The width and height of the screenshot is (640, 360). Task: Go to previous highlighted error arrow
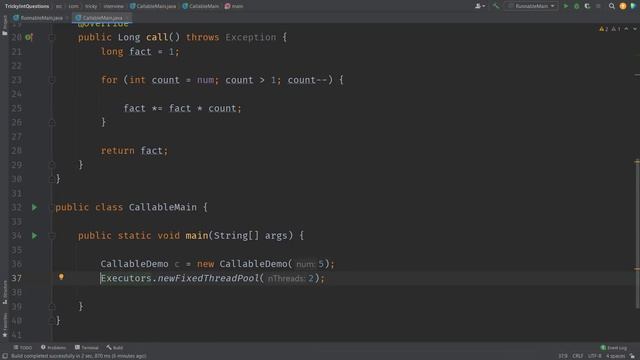(626, 29)
